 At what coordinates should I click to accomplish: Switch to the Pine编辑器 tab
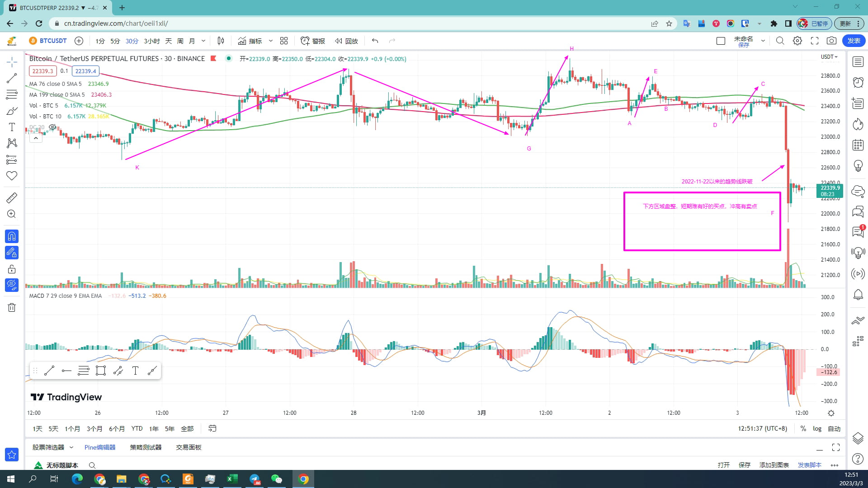point(100,447)
